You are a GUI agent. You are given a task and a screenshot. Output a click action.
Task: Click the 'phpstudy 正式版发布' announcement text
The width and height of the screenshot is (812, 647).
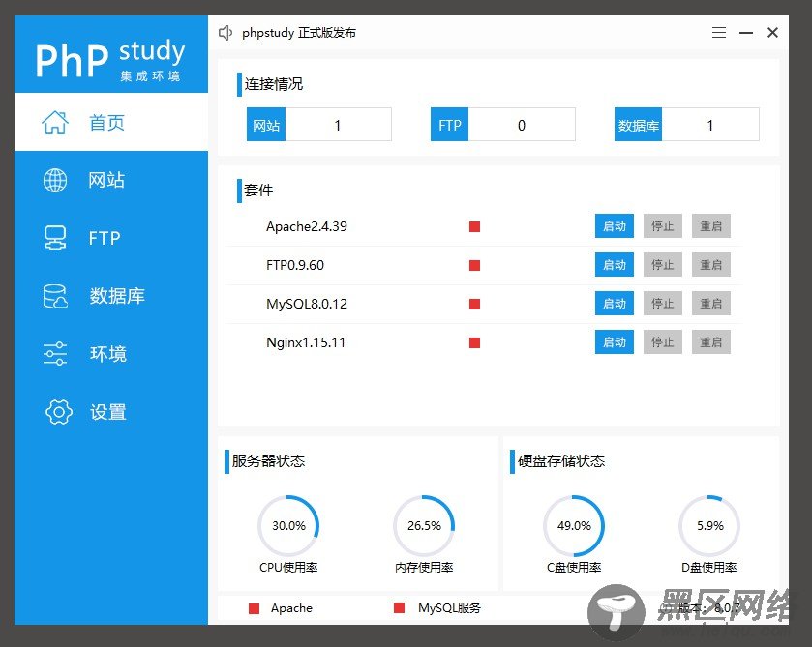(x=299, y=33)
